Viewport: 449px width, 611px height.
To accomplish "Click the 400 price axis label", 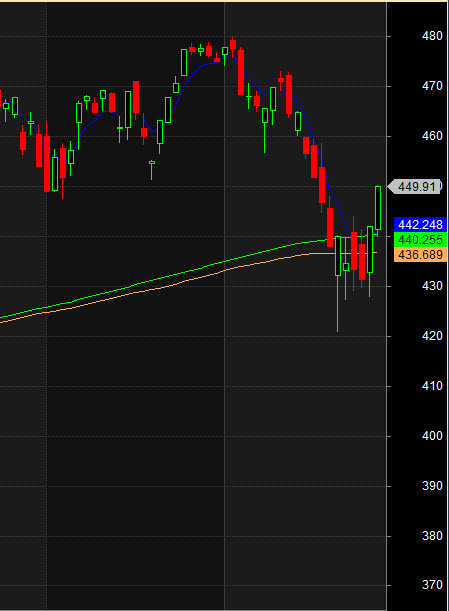I will pos(432,436).
